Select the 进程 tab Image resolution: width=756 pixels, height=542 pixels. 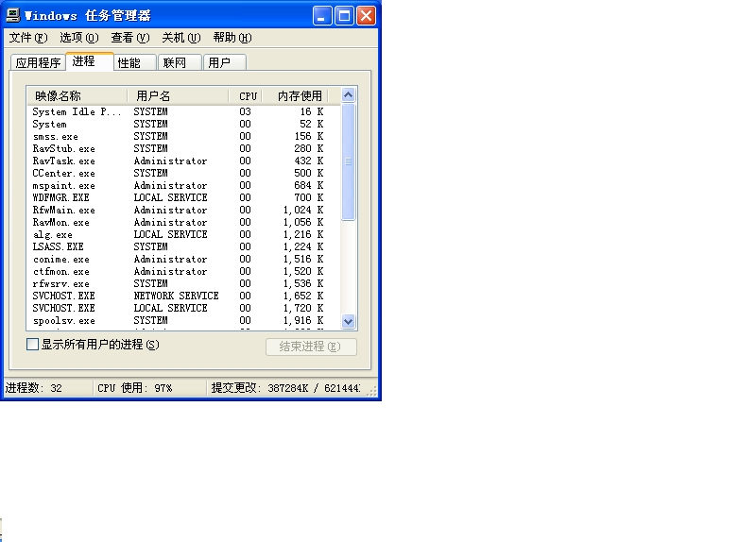(x=90, y=61)
